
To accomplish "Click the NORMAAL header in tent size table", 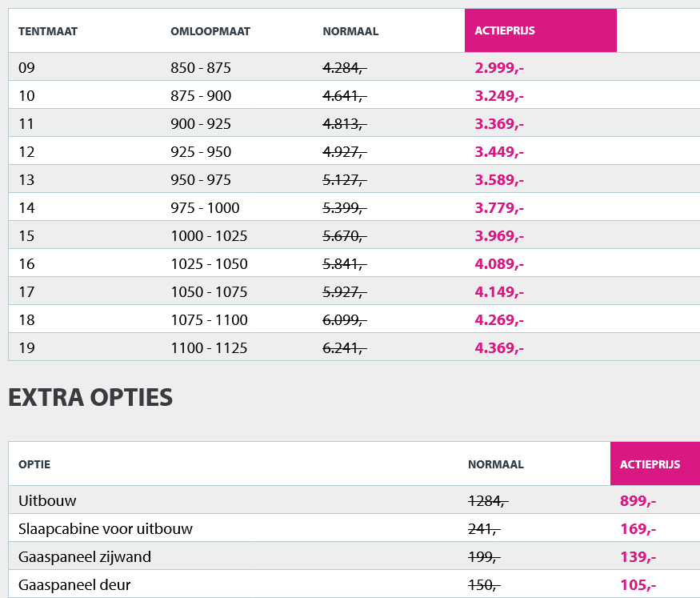I will pos(350,32).
